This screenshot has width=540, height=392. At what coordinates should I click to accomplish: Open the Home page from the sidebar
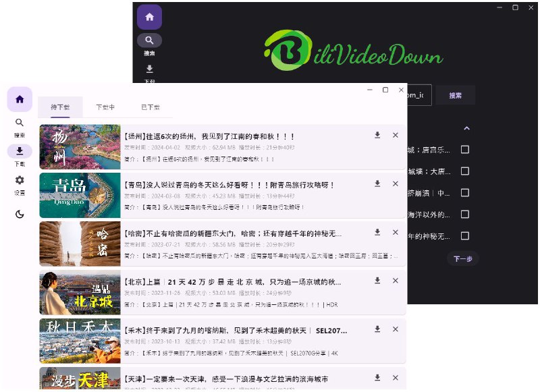coord(19,99)
